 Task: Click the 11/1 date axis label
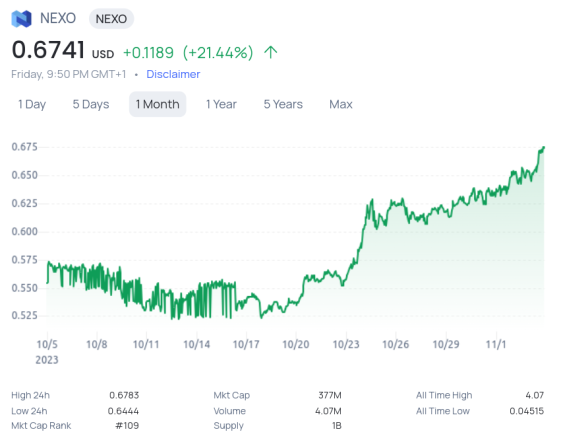pos(496,344)
